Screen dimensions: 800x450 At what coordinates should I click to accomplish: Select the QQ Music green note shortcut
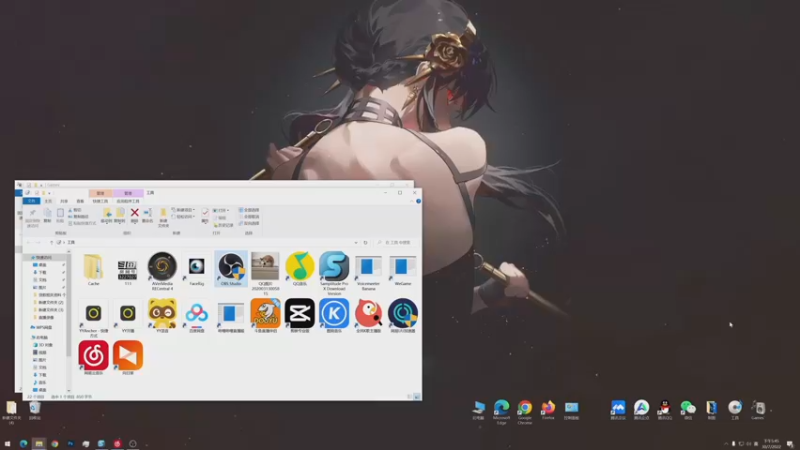pyautogui.click(x=299, y=269)
